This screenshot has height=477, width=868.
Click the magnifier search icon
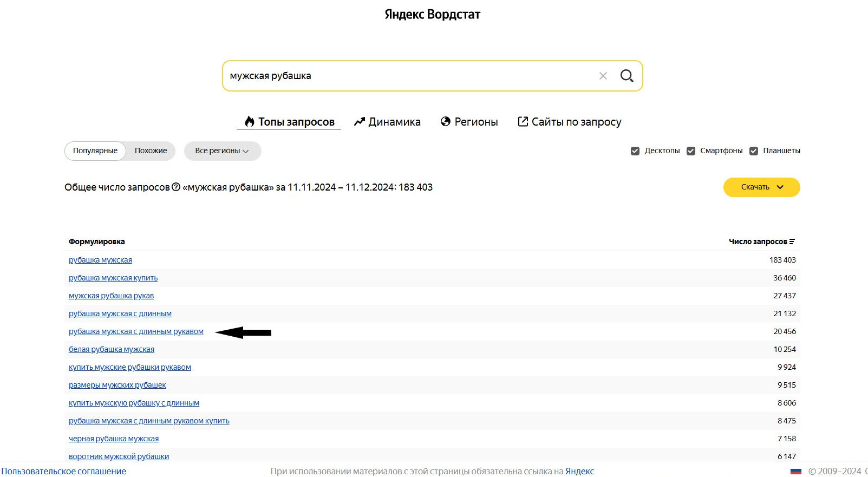coord(626,76)
